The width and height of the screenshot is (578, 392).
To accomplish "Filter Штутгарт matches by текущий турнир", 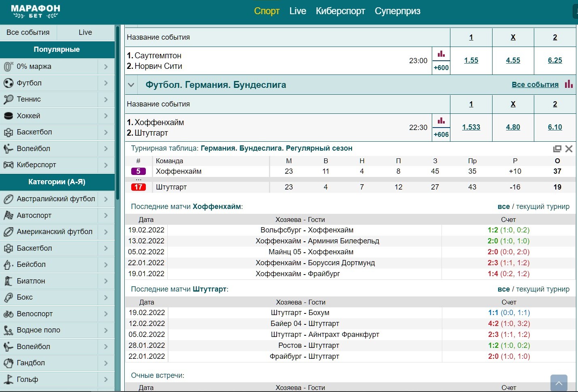I will pos(543,289).
